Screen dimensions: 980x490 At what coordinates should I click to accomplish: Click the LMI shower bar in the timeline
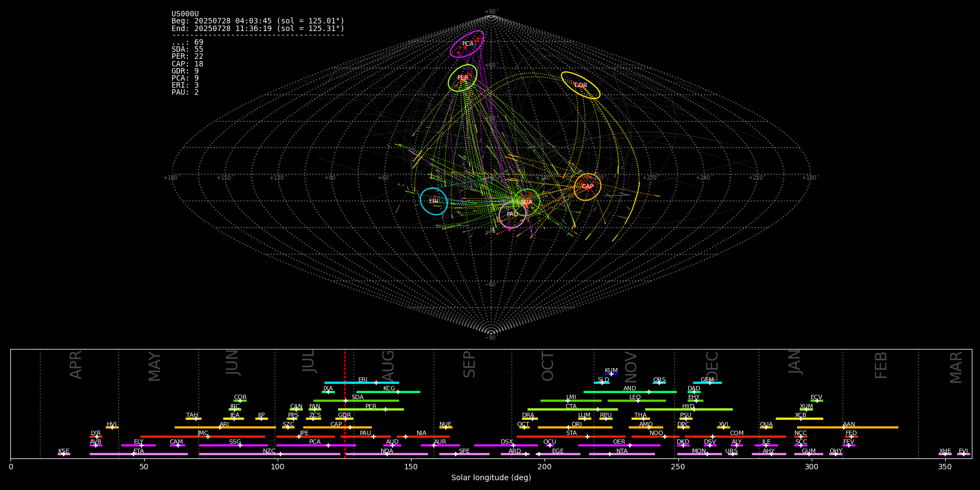[x=571, y=401]
